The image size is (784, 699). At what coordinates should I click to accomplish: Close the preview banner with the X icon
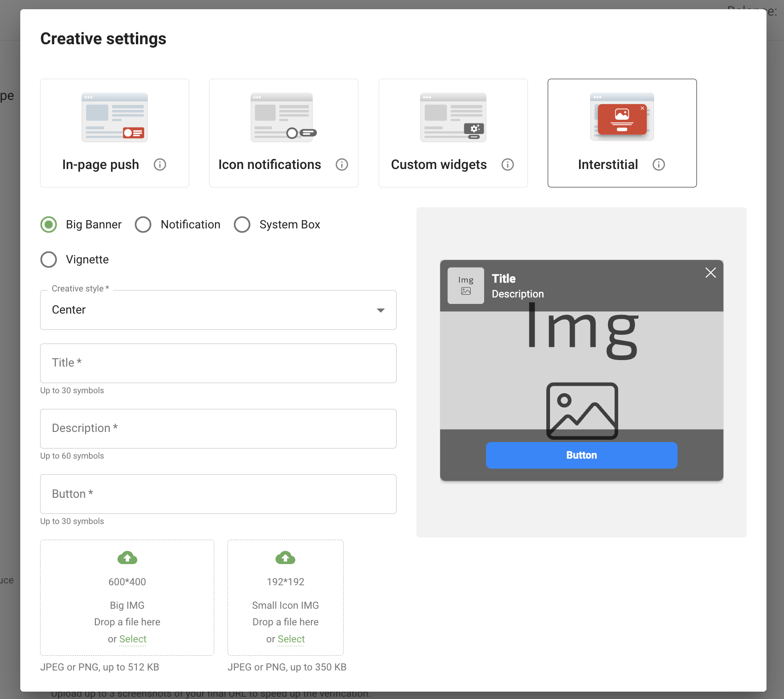point(710,273)
